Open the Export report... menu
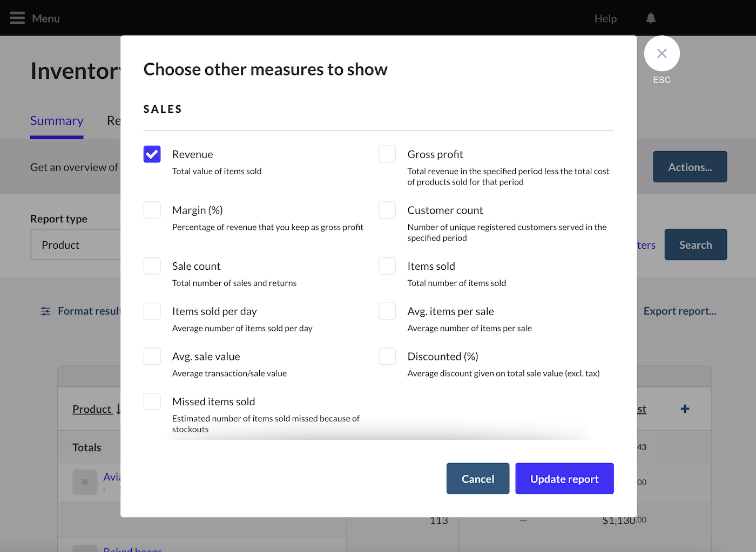The width and height of the screenshot is (756, 552). point(679,311)
